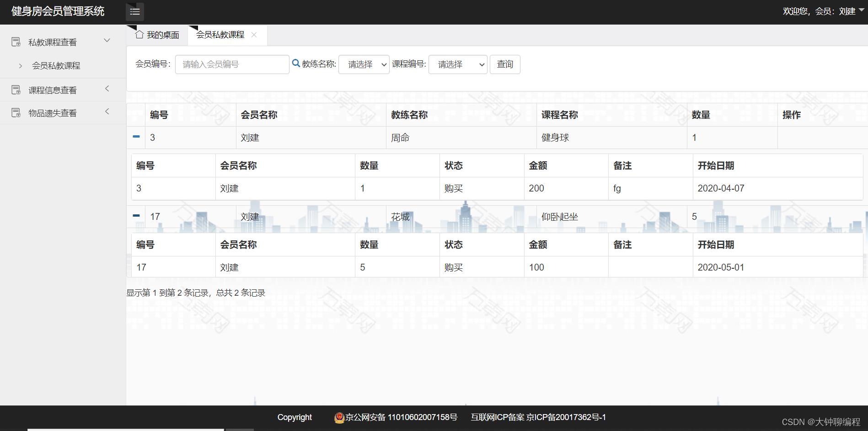Click the hamburger sidebar toggle icon

pyautogui.click(x=134, y=11)
